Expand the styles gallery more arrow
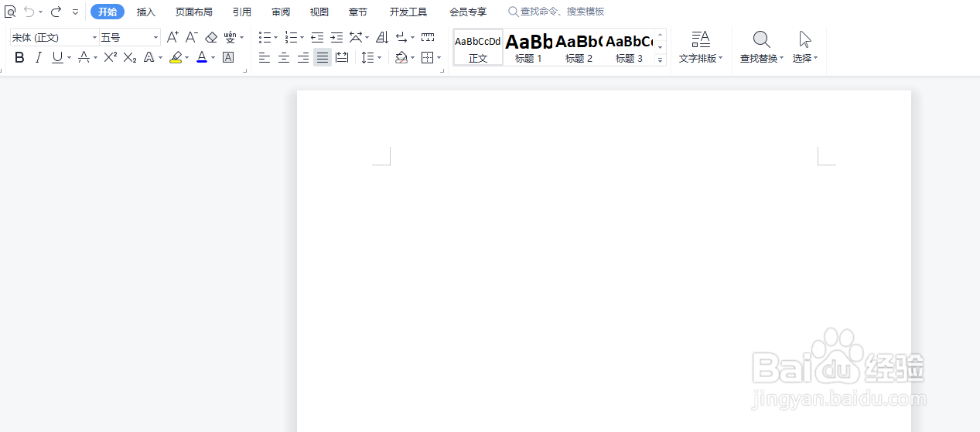Image resolution: width=980 pixels, height=432 pixels. pyautogui.click(x=661, y=60)
